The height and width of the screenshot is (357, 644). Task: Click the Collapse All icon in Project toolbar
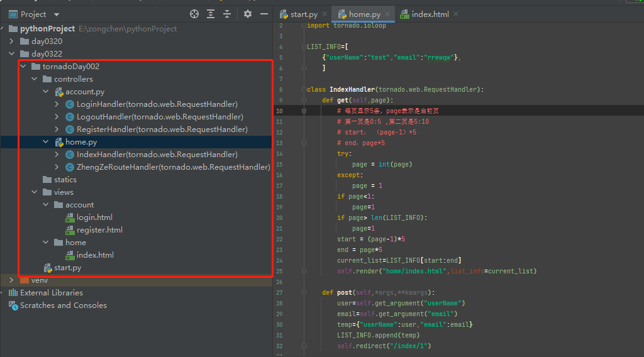tap(227, 14)
